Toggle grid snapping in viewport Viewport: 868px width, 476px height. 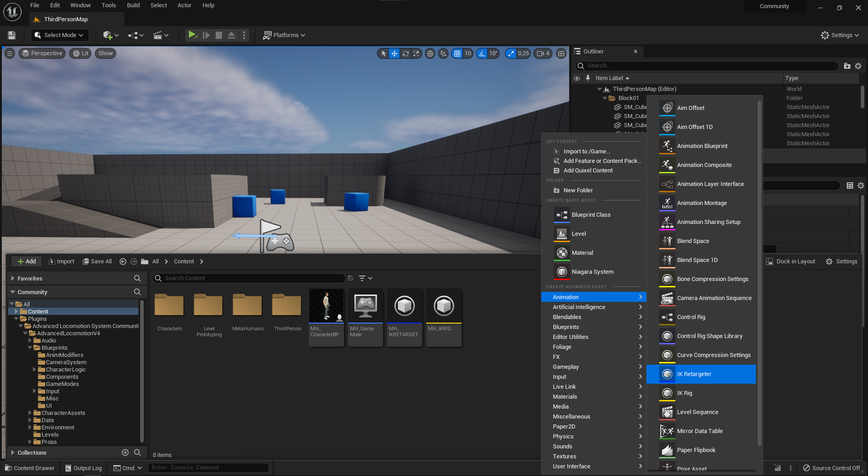458,53
